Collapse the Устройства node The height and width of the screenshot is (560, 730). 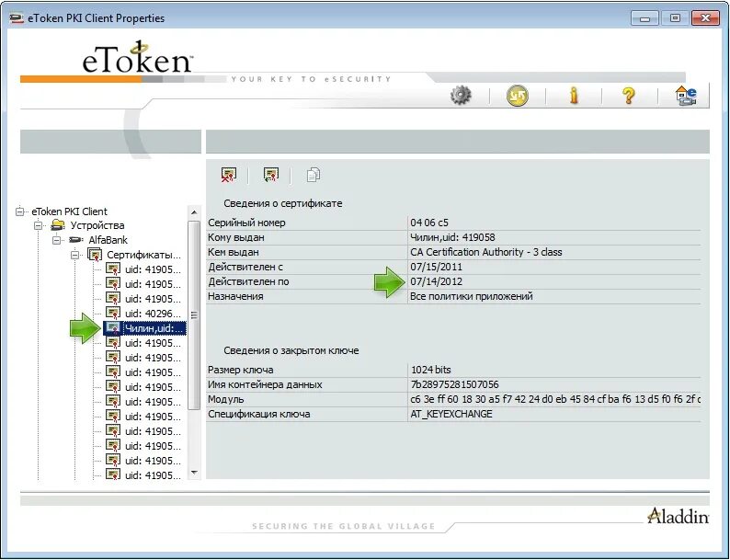click(39, 226)
